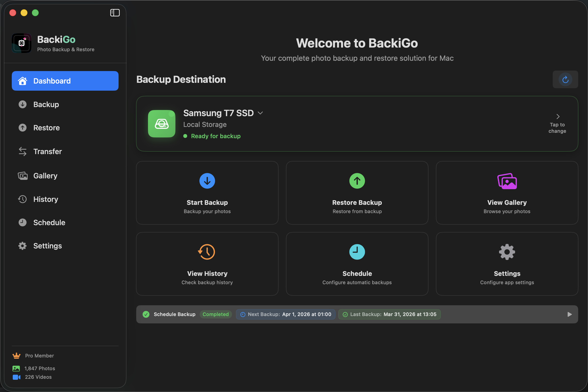Click the green Restore Backup arrow icon

pyautogui.click(x=357, y=181)
